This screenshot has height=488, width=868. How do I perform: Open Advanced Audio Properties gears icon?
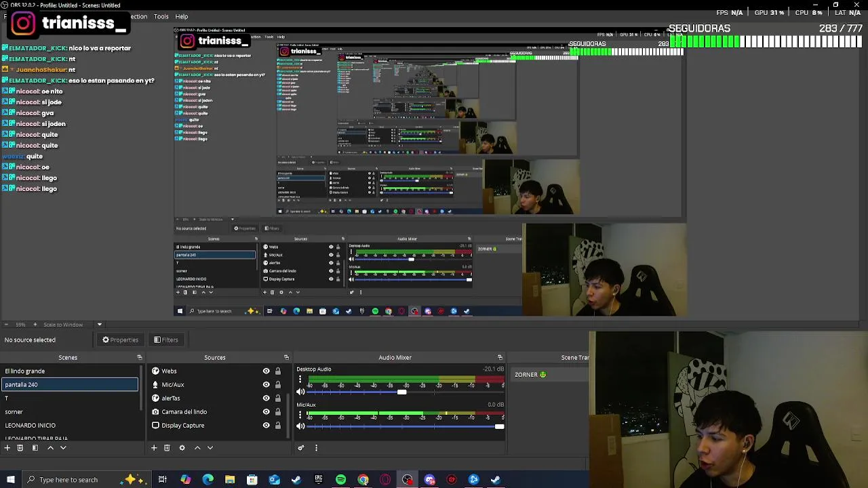tap(301, 448)
